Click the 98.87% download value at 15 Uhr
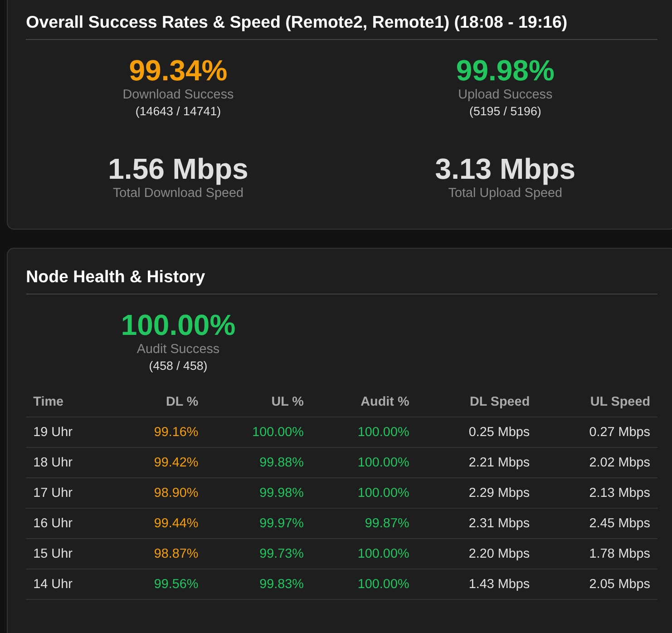This screenshot has height=633, width=672. [176, 553]
